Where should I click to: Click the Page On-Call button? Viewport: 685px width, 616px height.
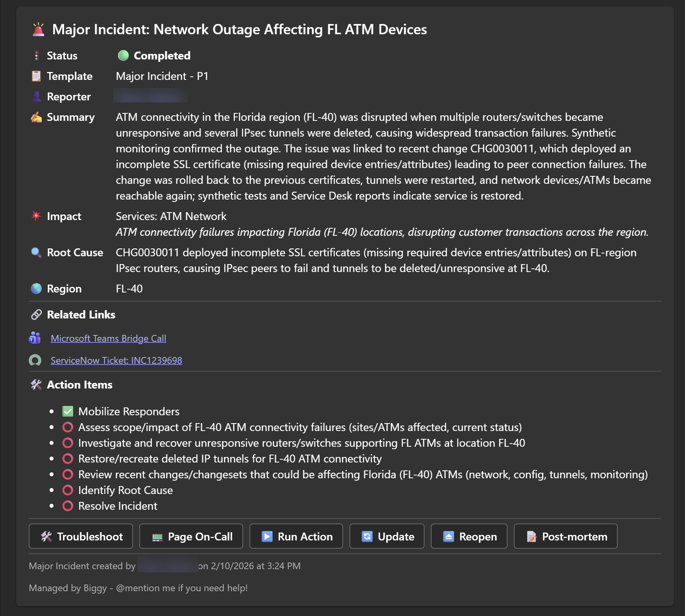tap(191, 536)
